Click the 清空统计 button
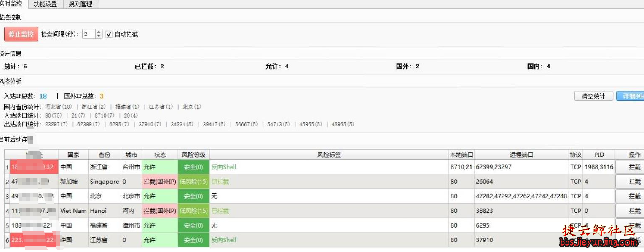The height and width of the screenshot is (252, 644). click(593, 96)
